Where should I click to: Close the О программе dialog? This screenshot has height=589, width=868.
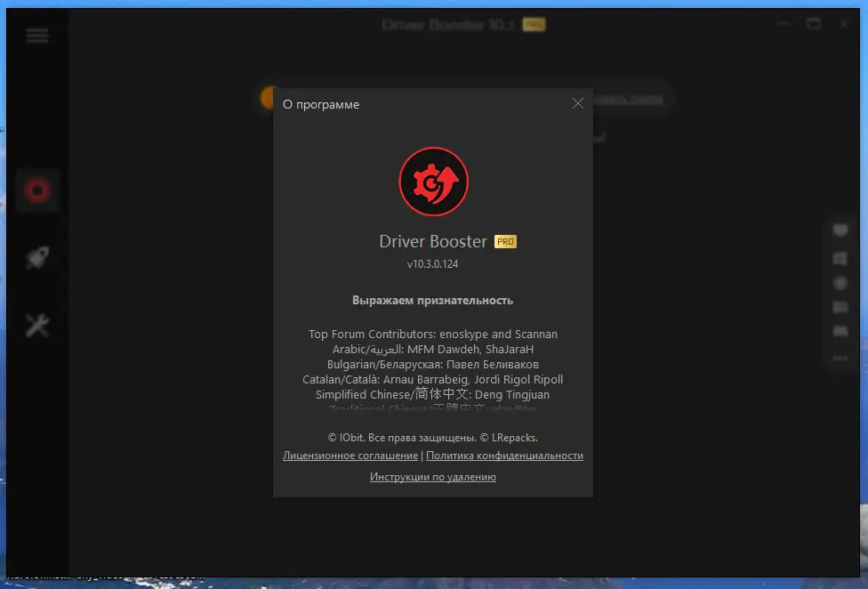(578, 103)
